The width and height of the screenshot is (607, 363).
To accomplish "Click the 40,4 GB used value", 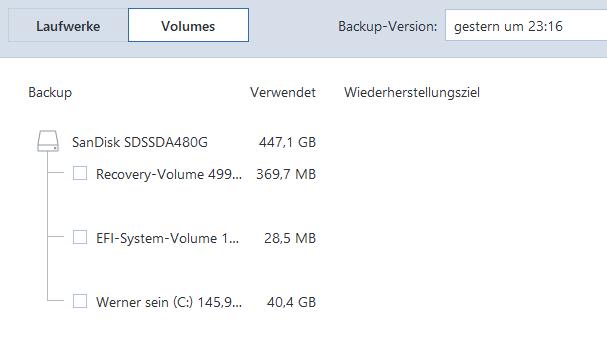I will pos(291,302).
